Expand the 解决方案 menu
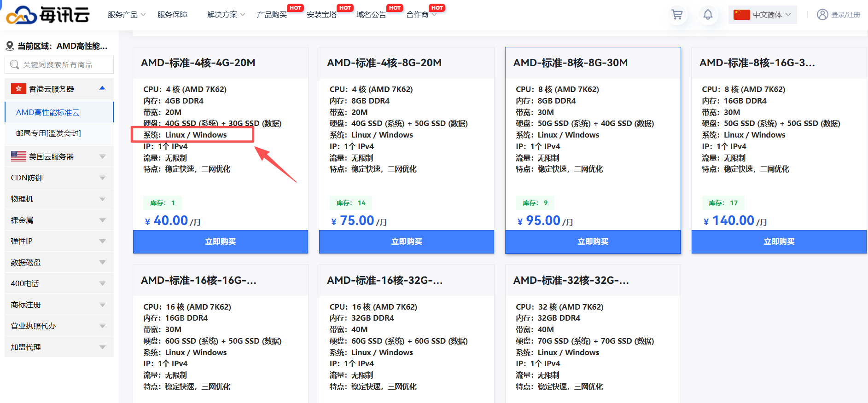 (226, 15)
